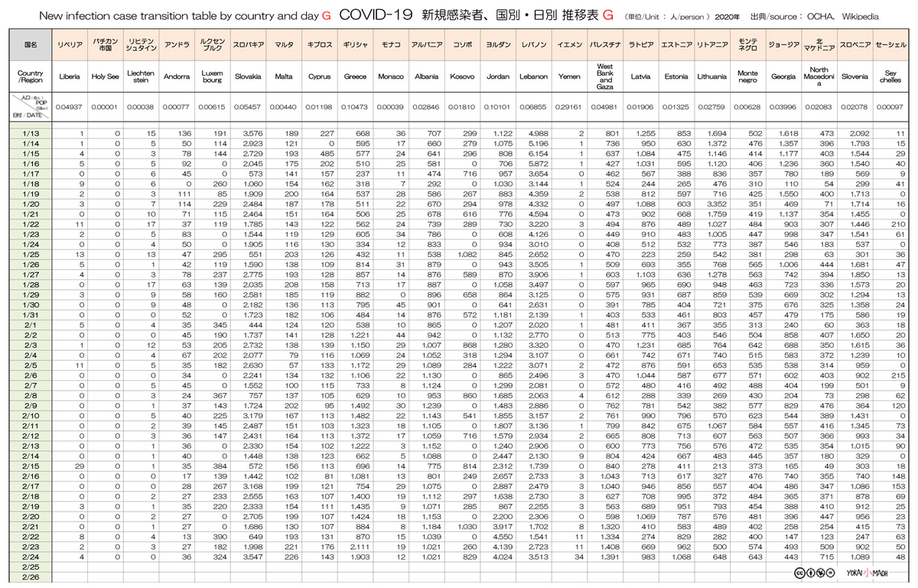Select the 'Slovenia' column header

[x=854, y=76]
